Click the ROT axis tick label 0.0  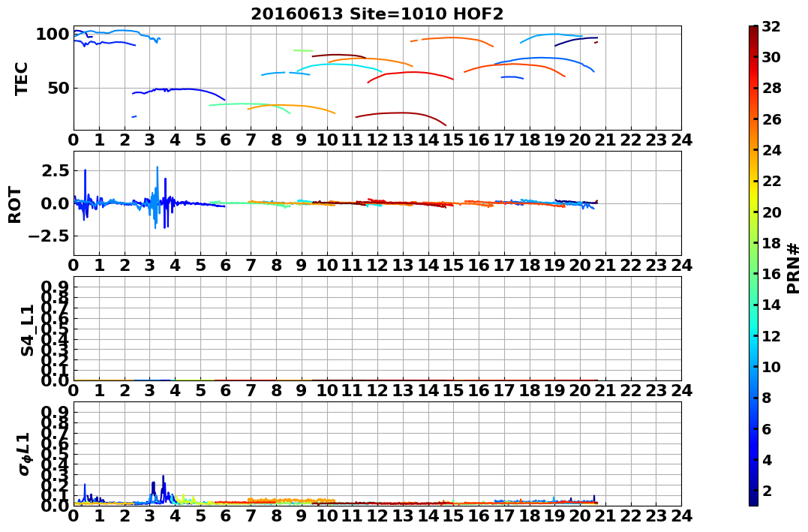coord(55,203)
